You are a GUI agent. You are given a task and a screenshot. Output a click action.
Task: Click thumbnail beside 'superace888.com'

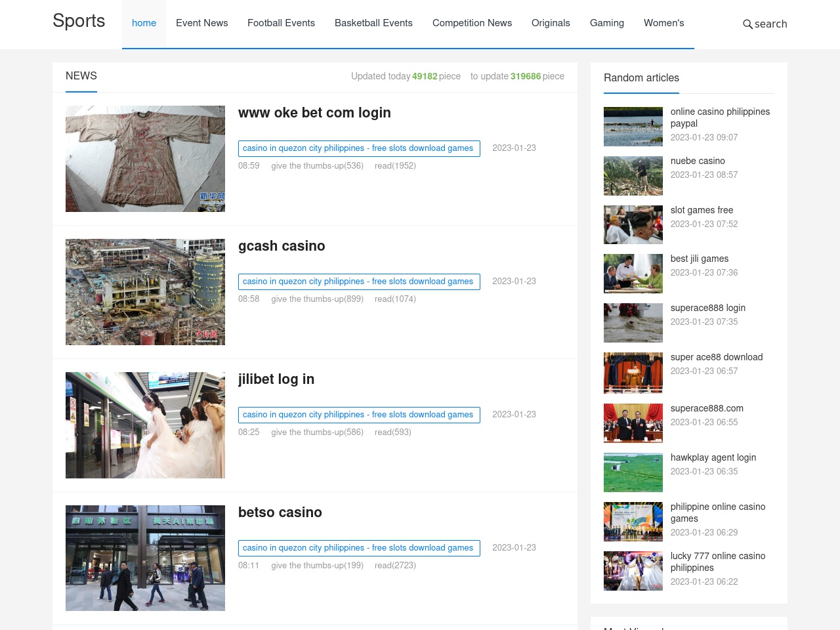pos(633,423)
